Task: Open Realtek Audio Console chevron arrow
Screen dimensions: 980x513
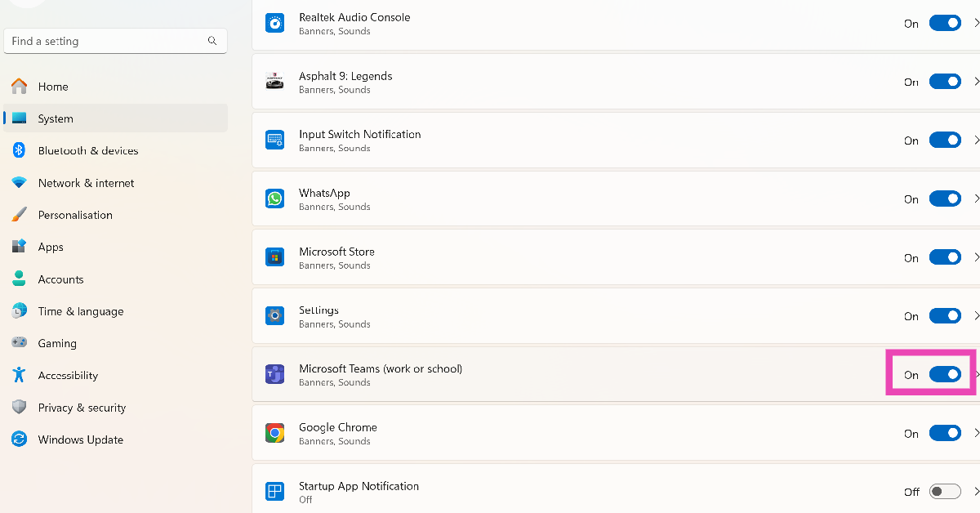Action: pos(976,24)
